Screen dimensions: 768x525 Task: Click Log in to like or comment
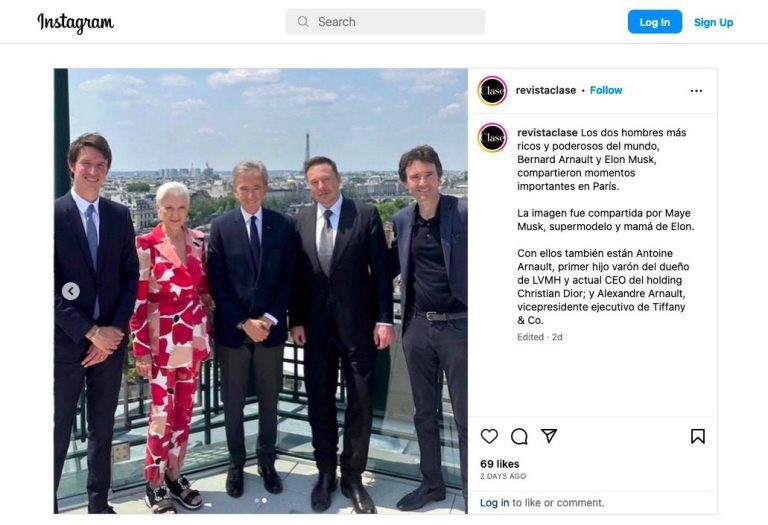[494, 502]
